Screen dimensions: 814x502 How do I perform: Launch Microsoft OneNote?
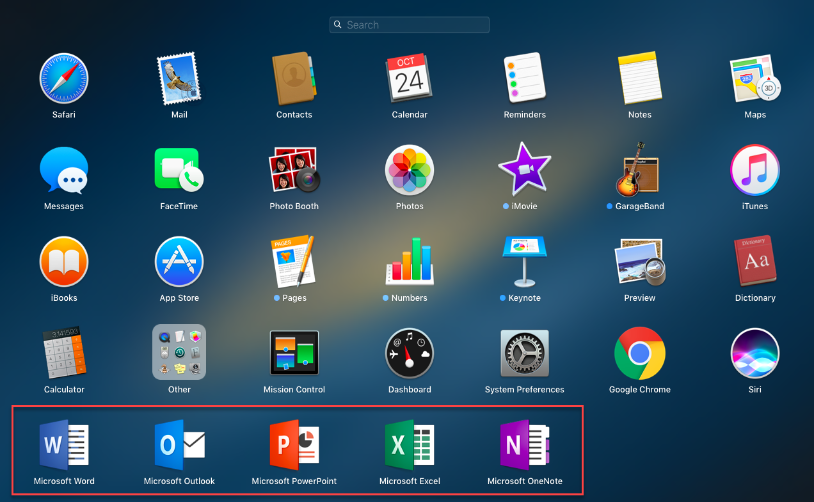click(x=524, y=445)
